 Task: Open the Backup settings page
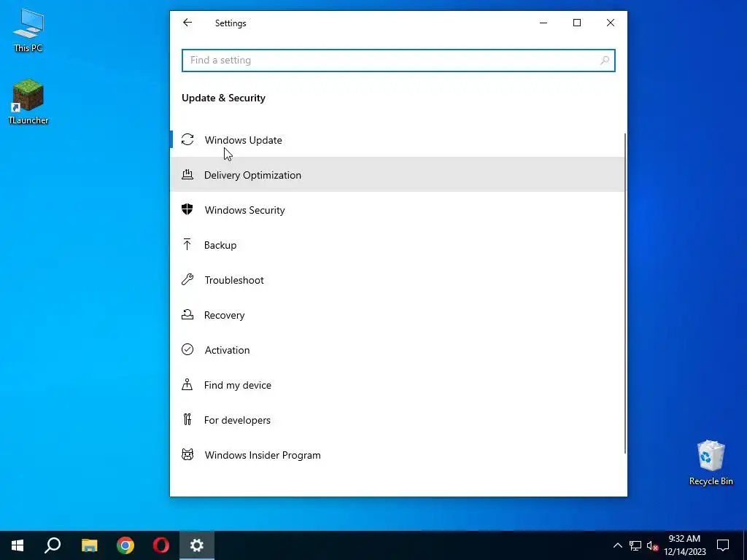398,245
